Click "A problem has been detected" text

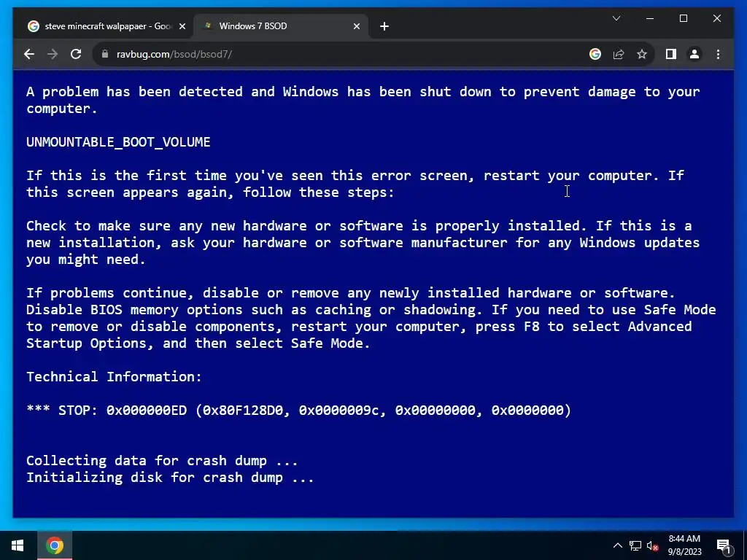coord(134,91)
